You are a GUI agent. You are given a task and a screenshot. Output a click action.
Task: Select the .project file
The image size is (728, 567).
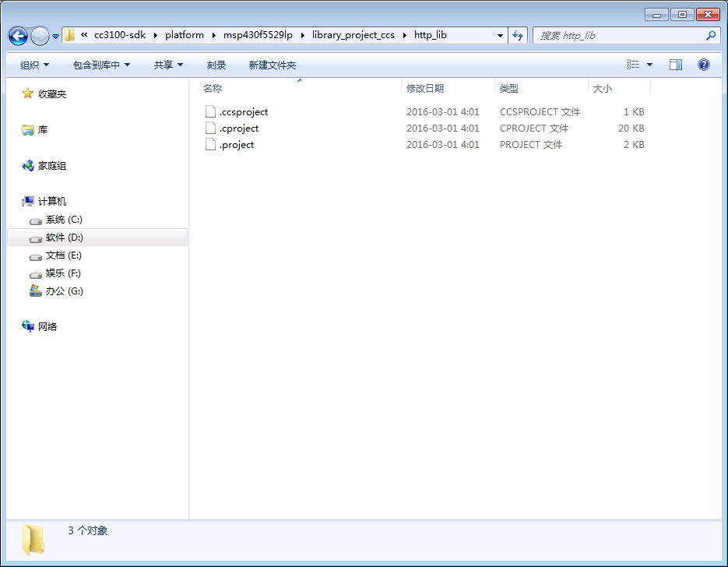coord(237,144)
